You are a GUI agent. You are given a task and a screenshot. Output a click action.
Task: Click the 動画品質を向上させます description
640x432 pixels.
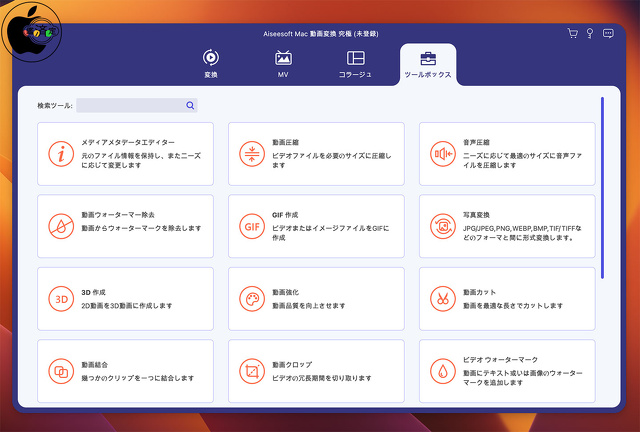click(309, 305)
